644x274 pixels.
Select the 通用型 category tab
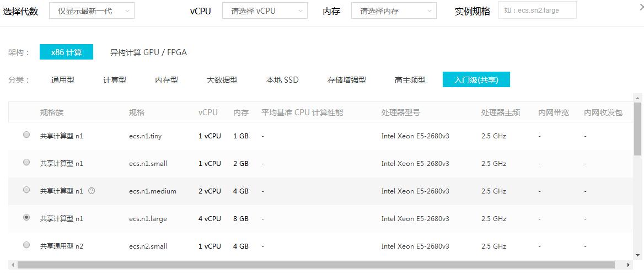coord(63,80)
